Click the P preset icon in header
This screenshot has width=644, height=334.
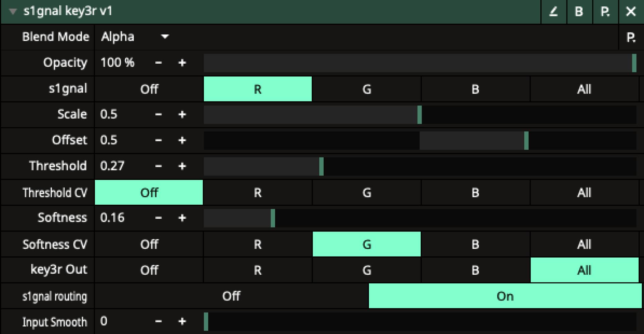605,12
